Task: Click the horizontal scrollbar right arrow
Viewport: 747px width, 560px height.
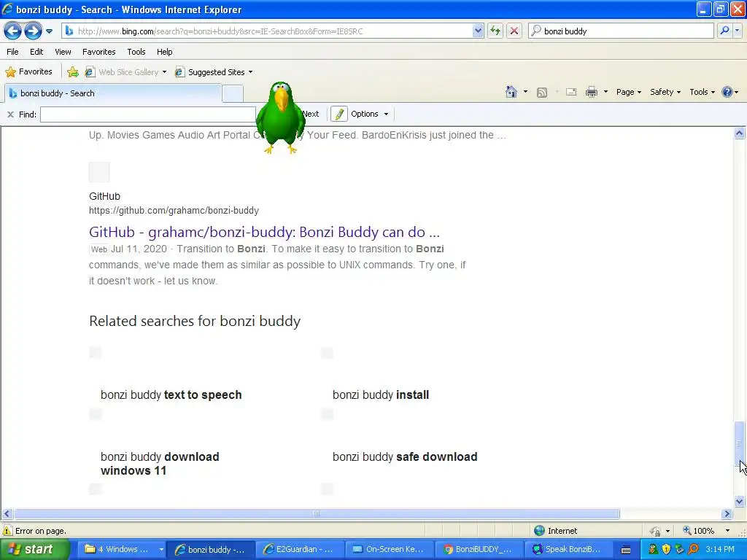Action: [727, 514]
